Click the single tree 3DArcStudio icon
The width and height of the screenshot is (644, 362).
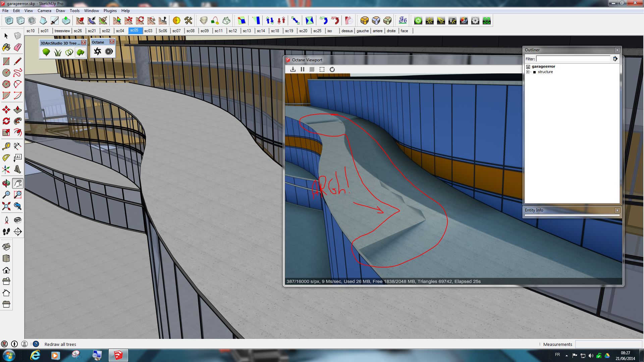click(46, 52)
